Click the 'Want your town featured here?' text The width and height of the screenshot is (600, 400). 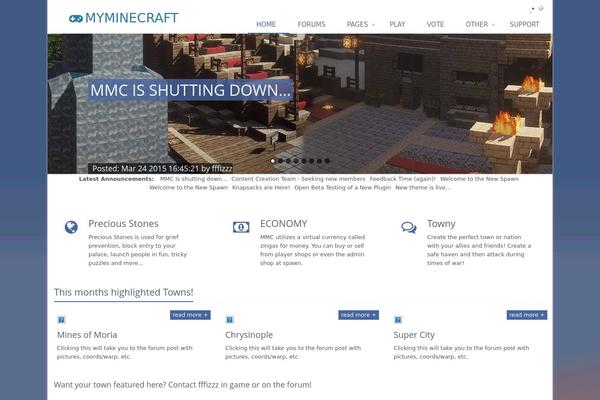(x=183, y=385)
